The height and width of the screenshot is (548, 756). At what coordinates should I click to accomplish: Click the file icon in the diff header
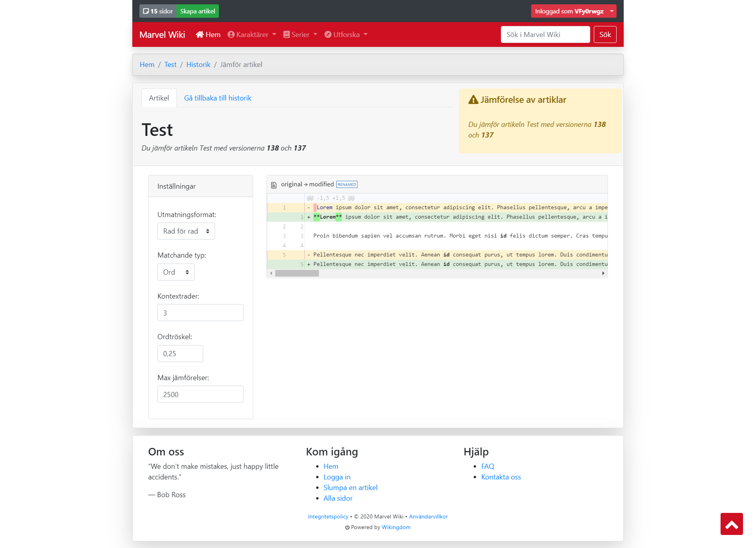[x=274, y=185]
